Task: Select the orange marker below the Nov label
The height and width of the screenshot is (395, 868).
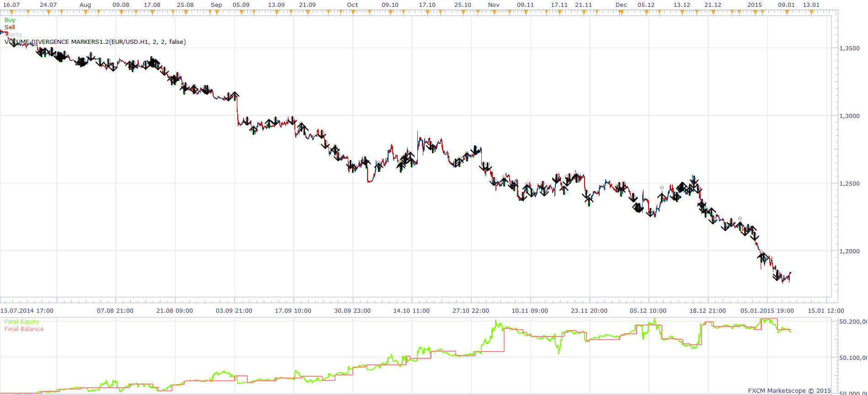Action: (494, 12)
